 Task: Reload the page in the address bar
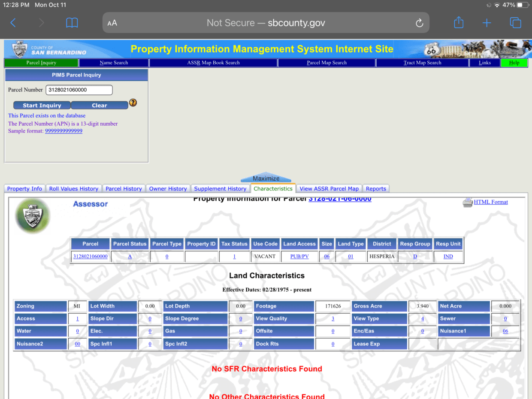point(420,23)
